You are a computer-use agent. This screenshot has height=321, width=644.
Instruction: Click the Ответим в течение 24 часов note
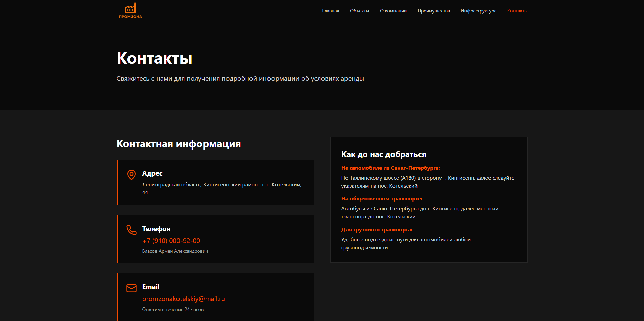pyautogui.click(x=173, y=309)
